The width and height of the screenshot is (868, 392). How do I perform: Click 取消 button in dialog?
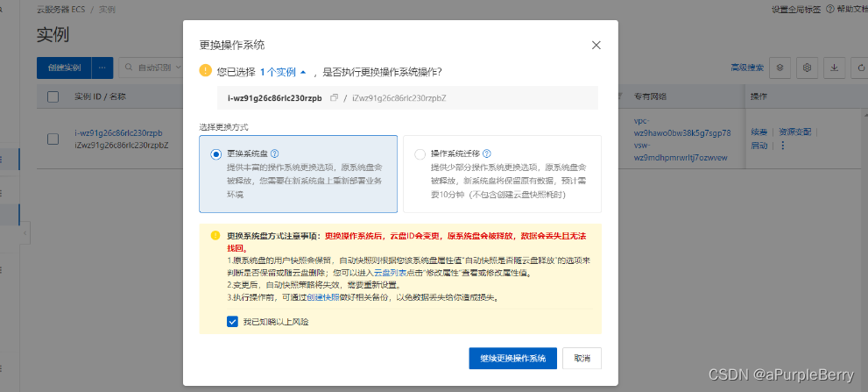click(x=582, y=358)
